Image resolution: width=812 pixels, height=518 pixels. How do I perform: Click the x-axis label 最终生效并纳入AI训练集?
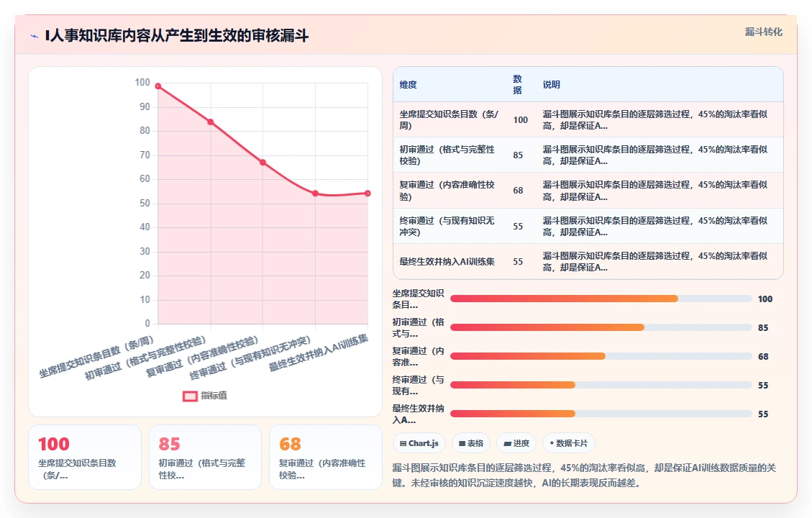pyautogui.click(x=319, y=353)
